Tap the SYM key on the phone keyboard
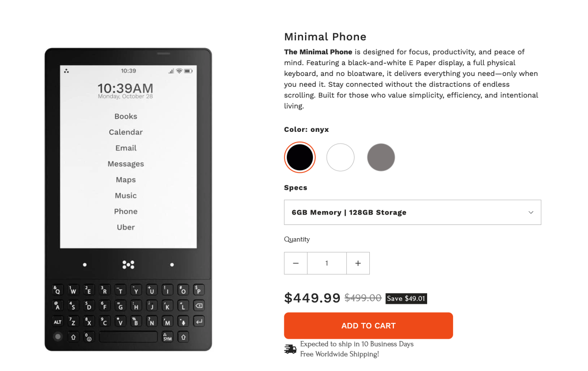588x371 pixels. click(167, 337)
